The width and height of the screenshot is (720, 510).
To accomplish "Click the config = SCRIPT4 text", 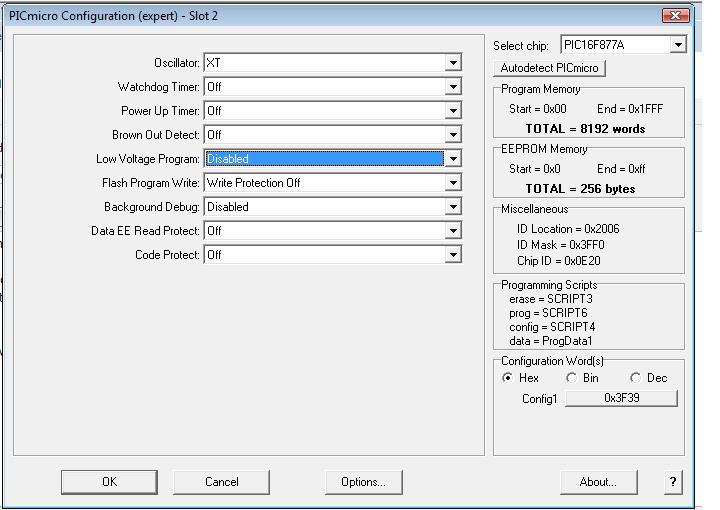I will pos(552,327).
